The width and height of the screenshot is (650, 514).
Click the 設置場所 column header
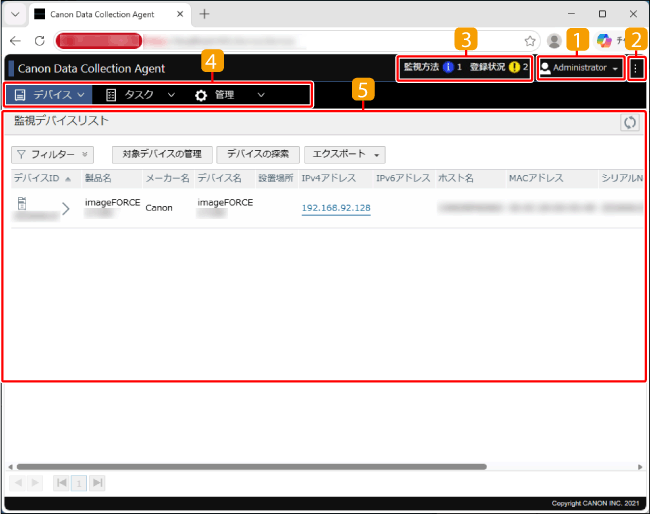[x=276, y=178]
